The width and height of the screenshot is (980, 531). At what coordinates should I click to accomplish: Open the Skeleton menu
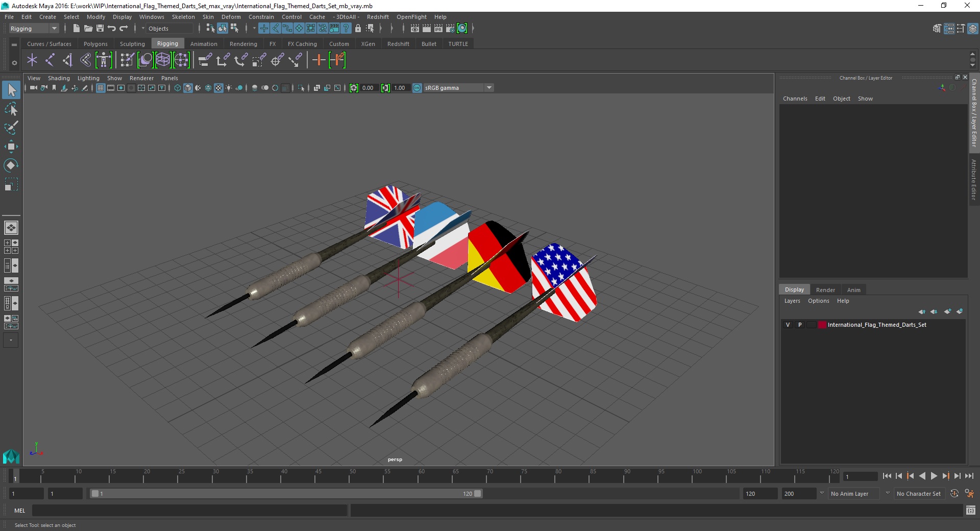183,17
